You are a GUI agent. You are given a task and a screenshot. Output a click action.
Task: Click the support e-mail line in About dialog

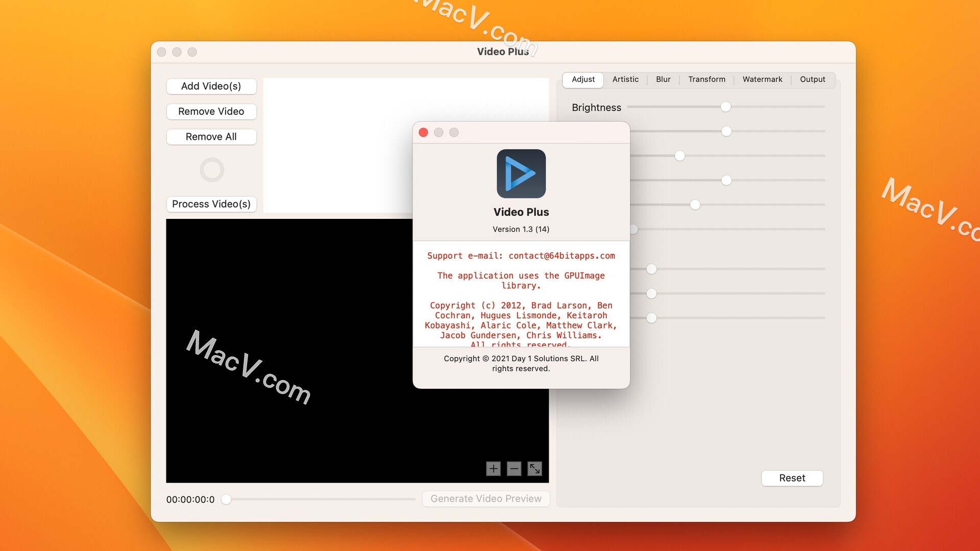521,256
